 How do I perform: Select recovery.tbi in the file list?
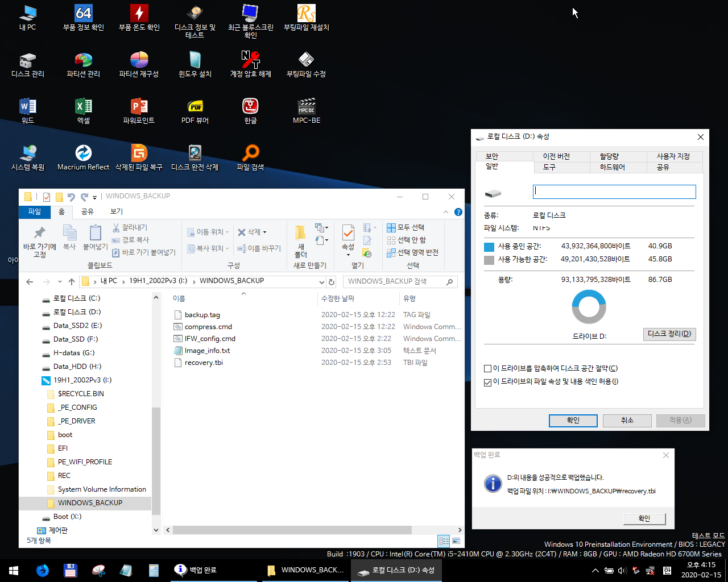tap(204, 363)
